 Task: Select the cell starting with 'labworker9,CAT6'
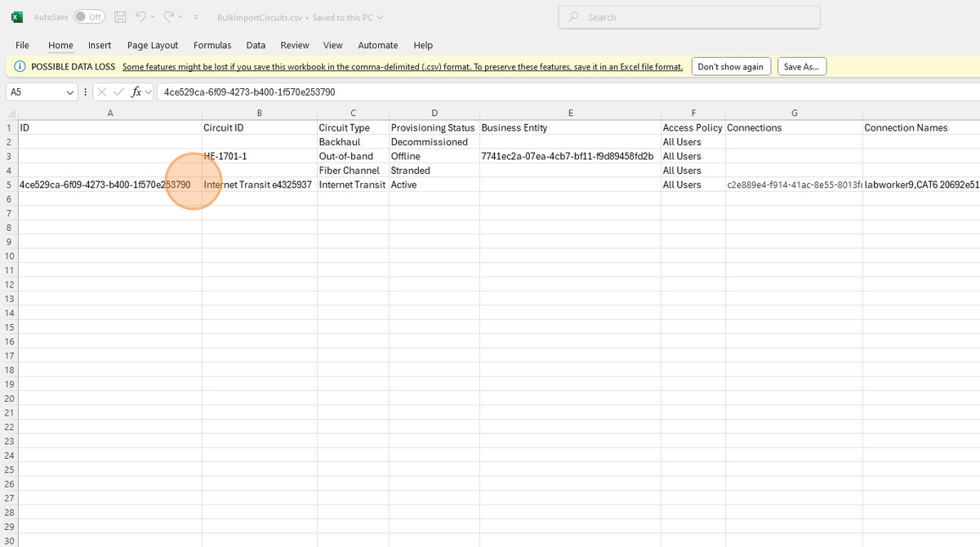[x=921, y=185]
